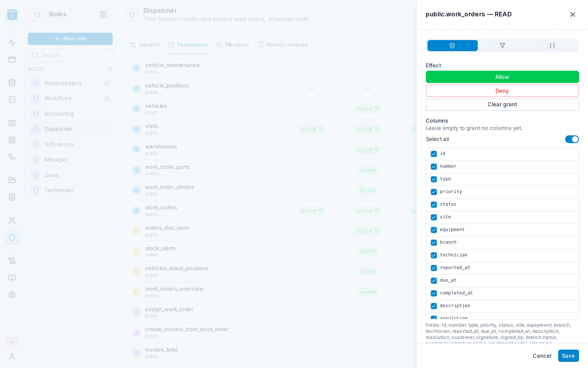
Task: Click Clear grant button
Action: pos(502,104)
